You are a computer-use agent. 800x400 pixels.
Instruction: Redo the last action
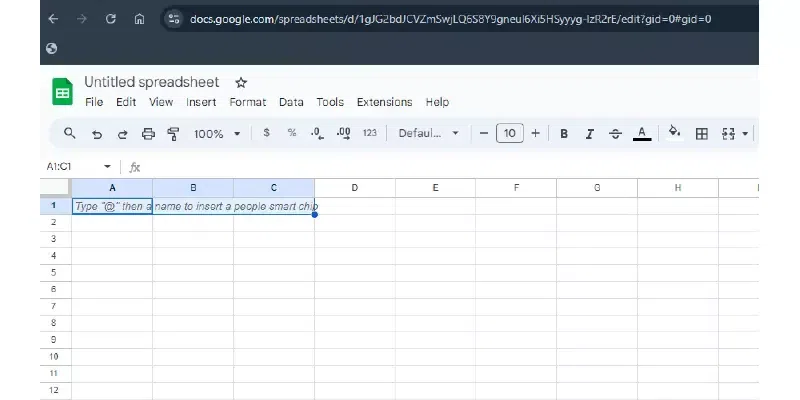[122, 134]
